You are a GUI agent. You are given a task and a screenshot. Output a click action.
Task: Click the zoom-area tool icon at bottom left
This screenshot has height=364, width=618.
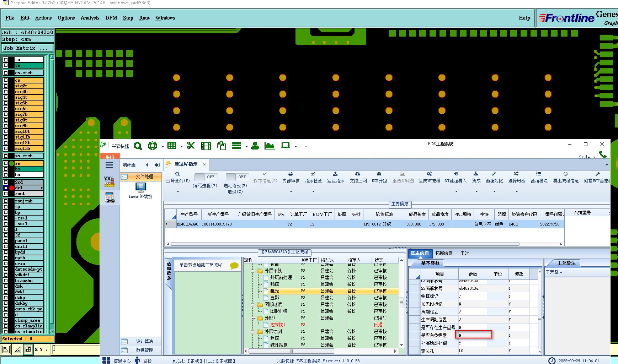point(6,349)
